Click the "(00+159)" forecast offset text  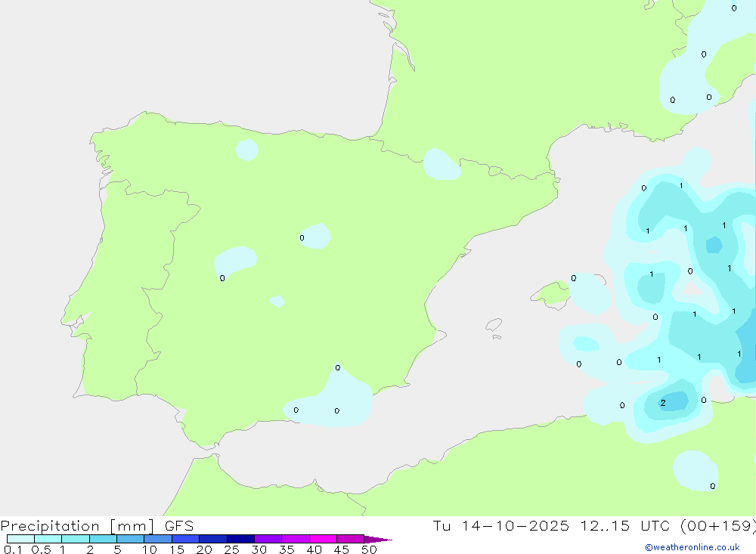coord(718,526)
